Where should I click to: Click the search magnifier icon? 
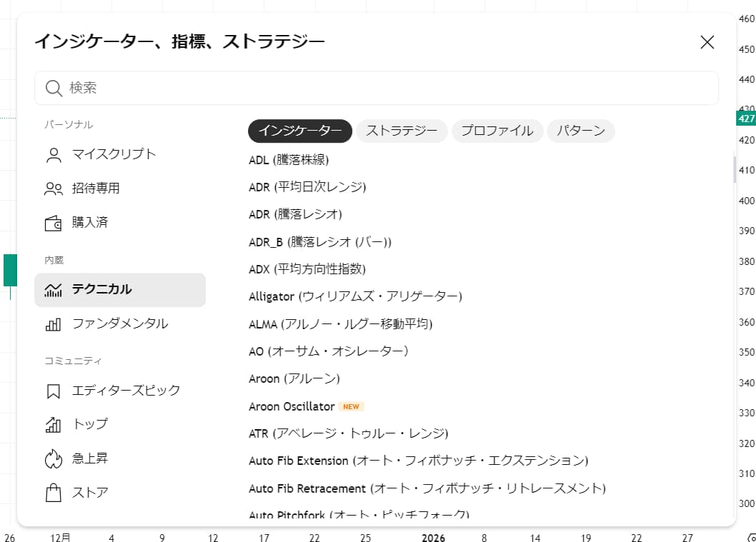54,88
